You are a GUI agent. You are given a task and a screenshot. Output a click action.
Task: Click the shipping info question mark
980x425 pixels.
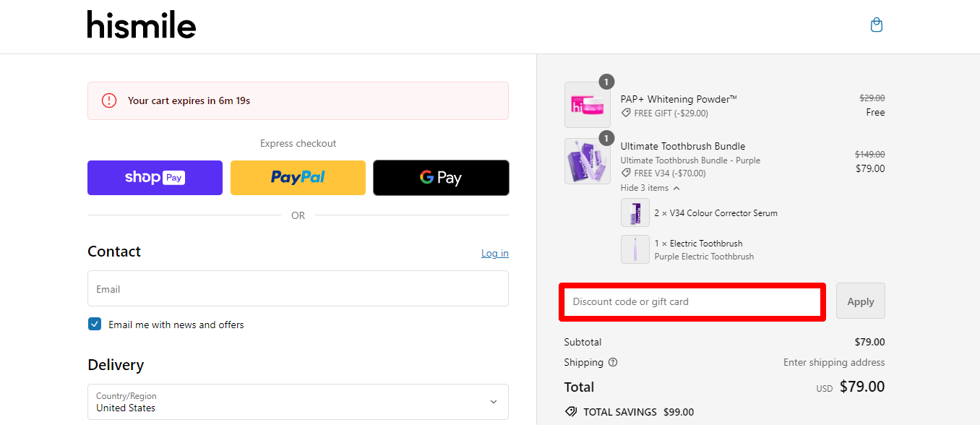point(612,362)
